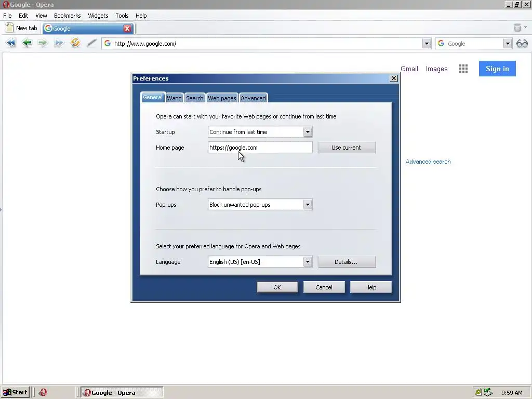This screenshot has height=399, width=532.
Task: Click the Wand pencil icon in the toolbar
Action: point(91,43)
